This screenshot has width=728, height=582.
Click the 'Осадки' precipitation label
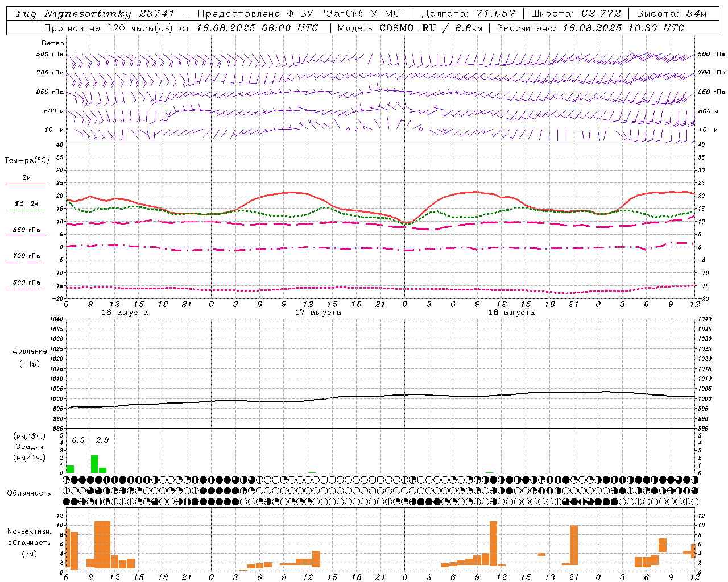coord(30,447)
